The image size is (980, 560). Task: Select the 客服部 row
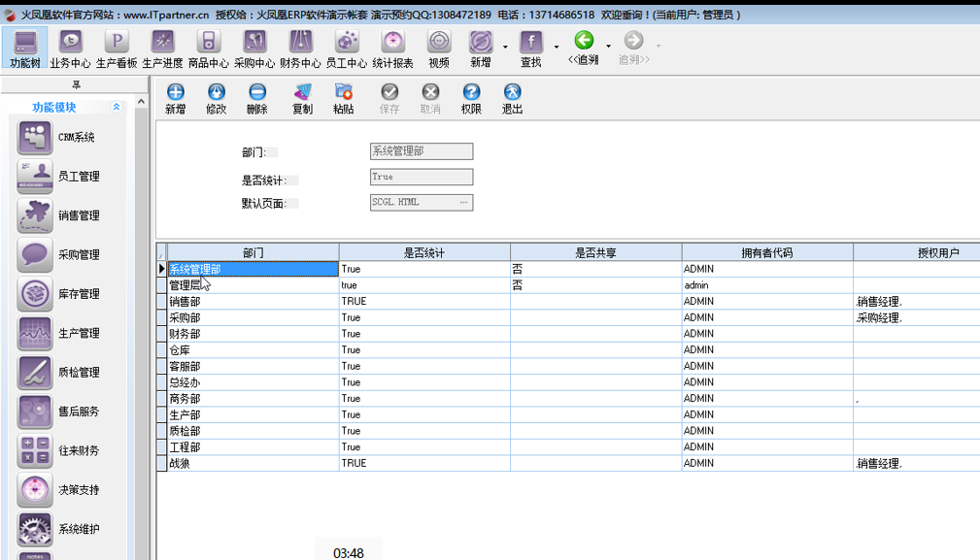pyautogui.click(x=569, y=367)
